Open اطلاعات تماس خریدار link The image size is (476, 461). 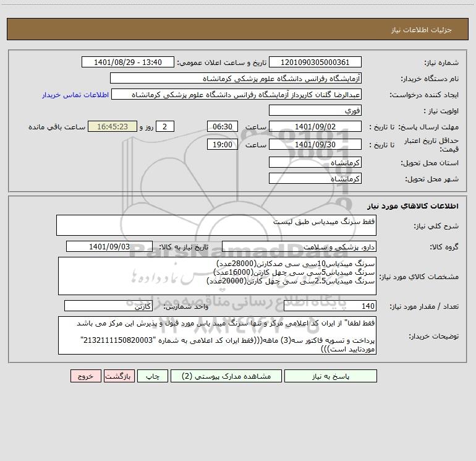75,95
